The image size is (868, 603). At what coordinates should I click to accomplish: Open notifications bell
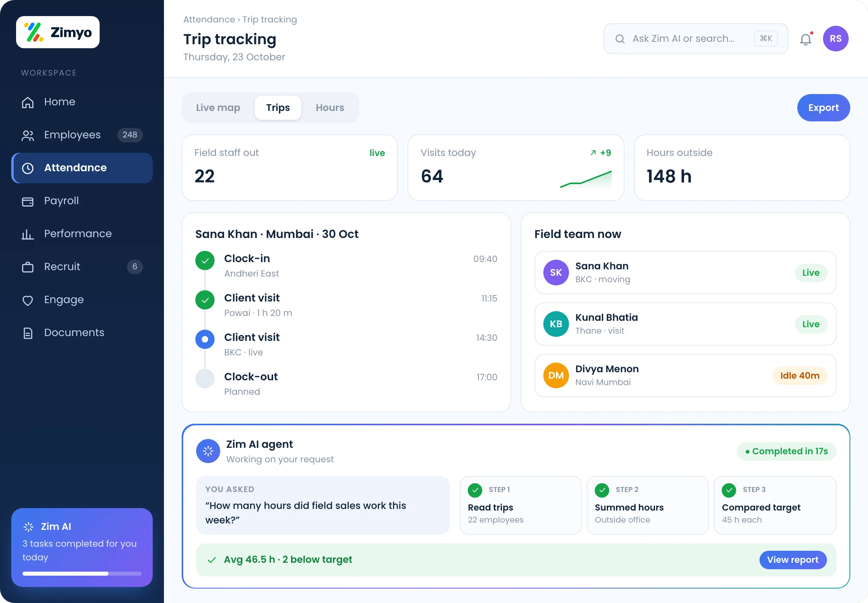coord(806,39)
